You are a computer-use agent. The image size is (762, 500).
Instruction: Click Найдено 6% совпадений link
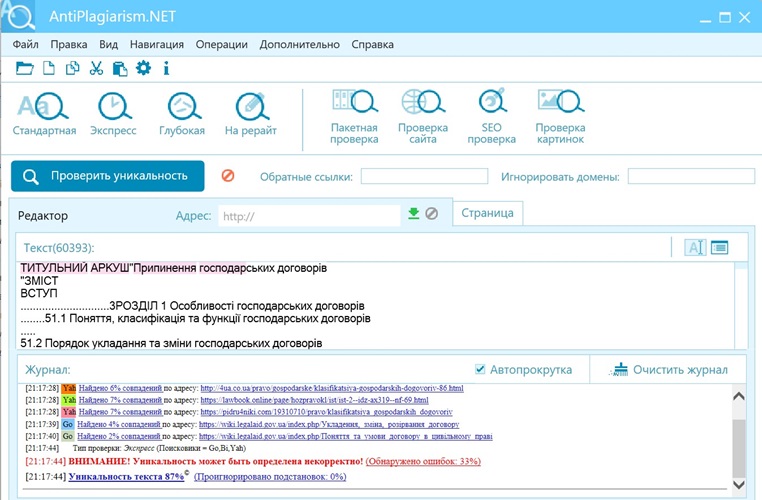pyautogui.click(x=120, y=388)
